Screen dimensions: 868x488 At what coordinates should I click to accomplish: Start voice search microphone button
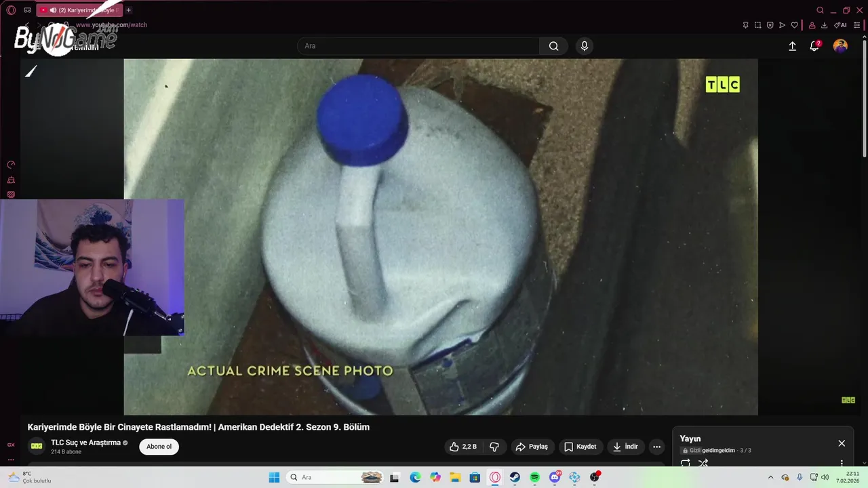tap(585, 46)
